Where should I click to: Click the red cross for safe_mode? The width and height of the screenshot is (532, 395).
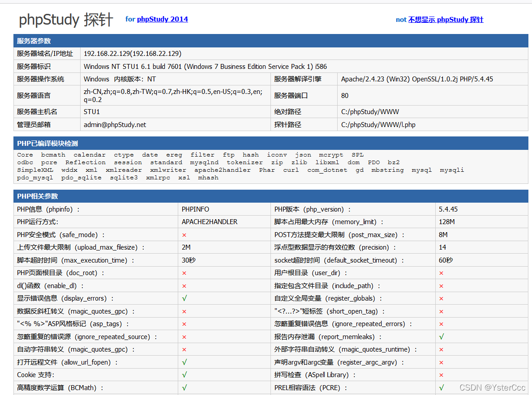[184, 235]
